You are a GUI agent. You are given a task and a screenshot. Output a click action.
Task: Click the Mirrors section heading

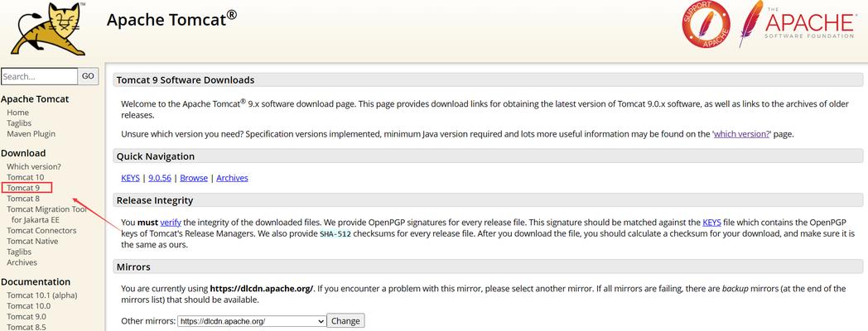pos(133,266)
